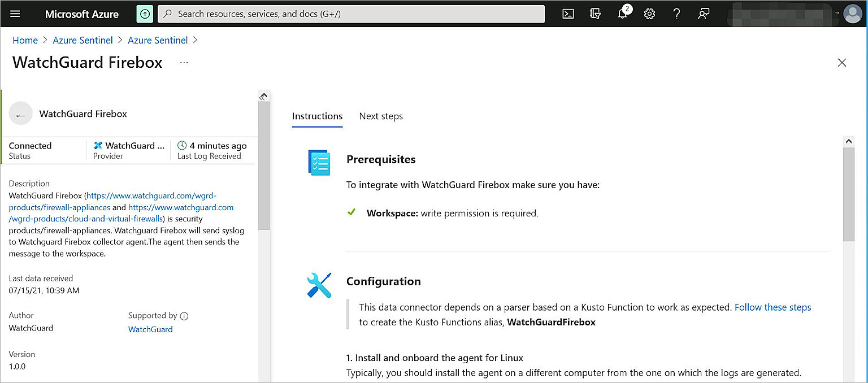Switch to the Next steps tab
868x383 pixels.
[x=381, y=116]
